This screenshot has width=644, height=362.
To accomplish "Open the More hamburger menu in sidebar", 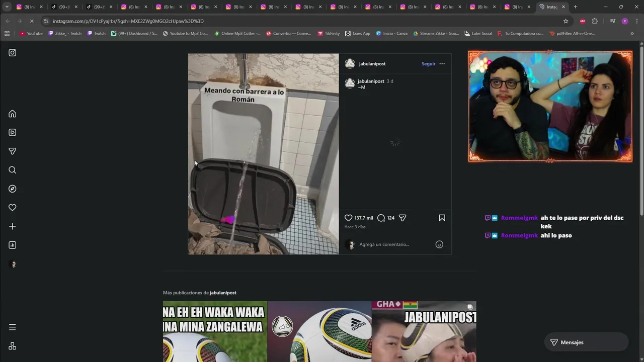I will click(13, 327).
